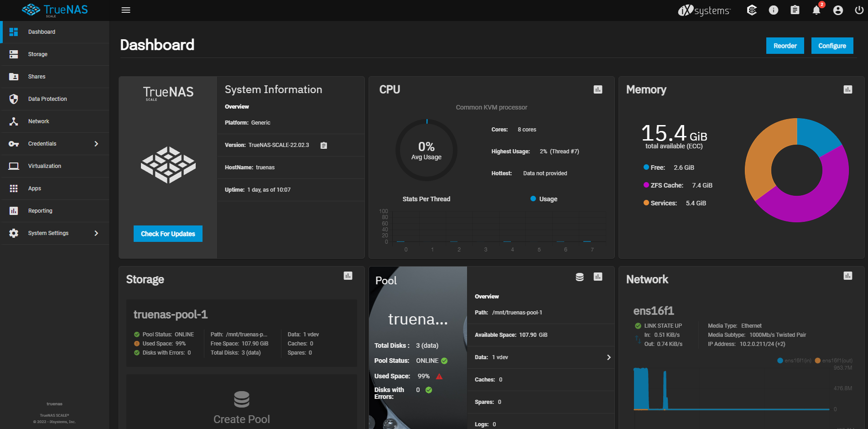Click the memory donut chart
The width and height of the screenshot is (868, 429).
797,170
